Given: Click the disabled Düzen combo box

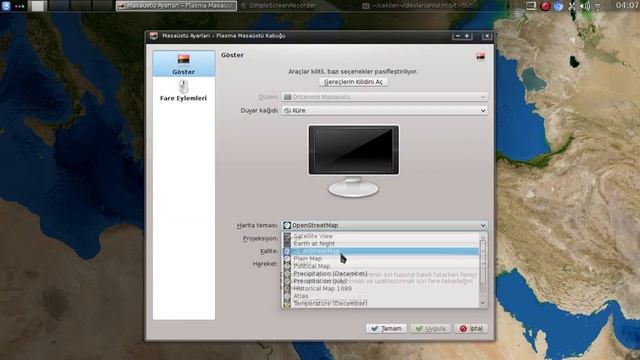Looking at the screenshot, I should click(x=384, y=97).
